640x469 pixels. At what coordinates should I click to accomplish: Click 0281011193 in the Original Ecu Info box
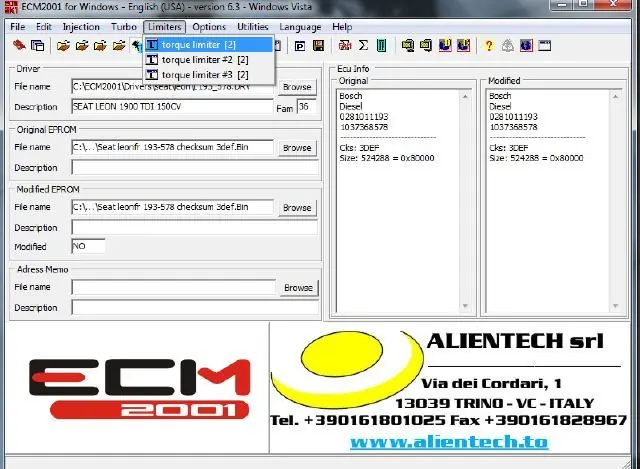click(364, 117)
